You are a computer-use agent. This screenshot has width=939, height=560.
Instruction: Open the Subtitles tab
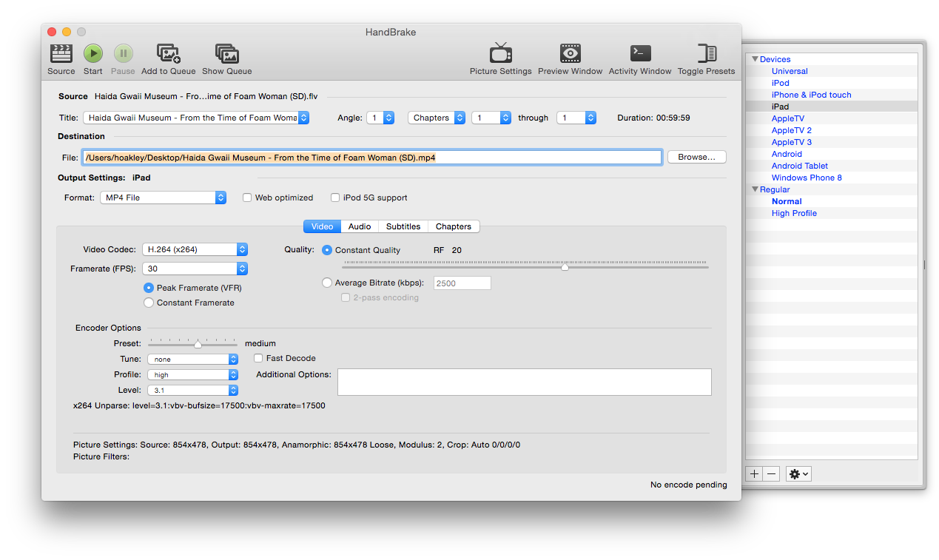(x=403, y=226)
